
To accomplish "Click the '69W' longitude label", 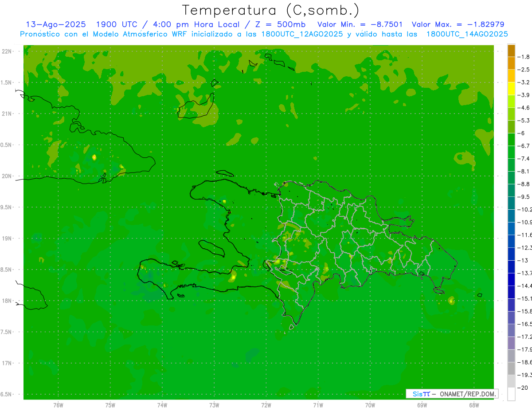I will (422, 405).
